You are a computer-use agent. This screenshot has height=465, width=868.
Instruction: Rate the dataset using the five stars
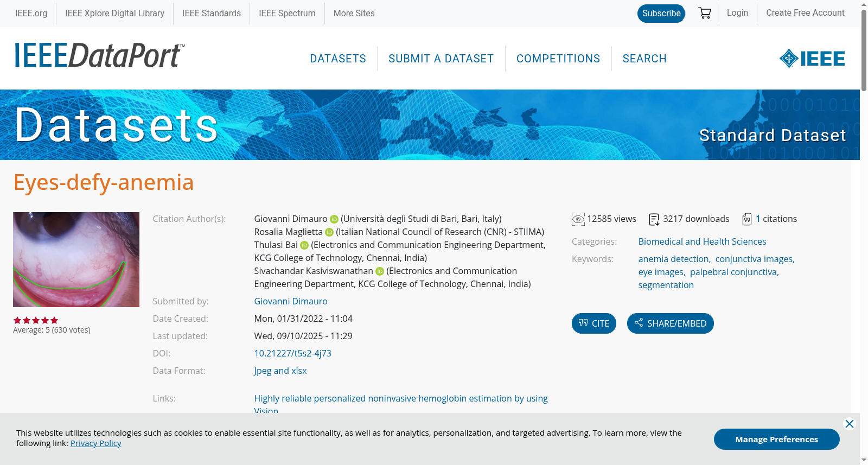click(x=36, y=320)
